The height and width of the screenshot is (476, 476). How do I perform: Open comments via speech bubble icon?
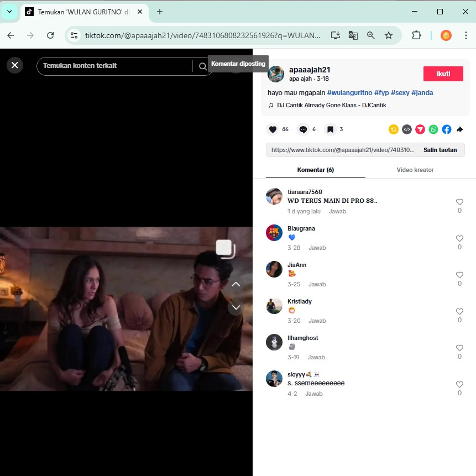pyautogui.click(x=303, y=129)
